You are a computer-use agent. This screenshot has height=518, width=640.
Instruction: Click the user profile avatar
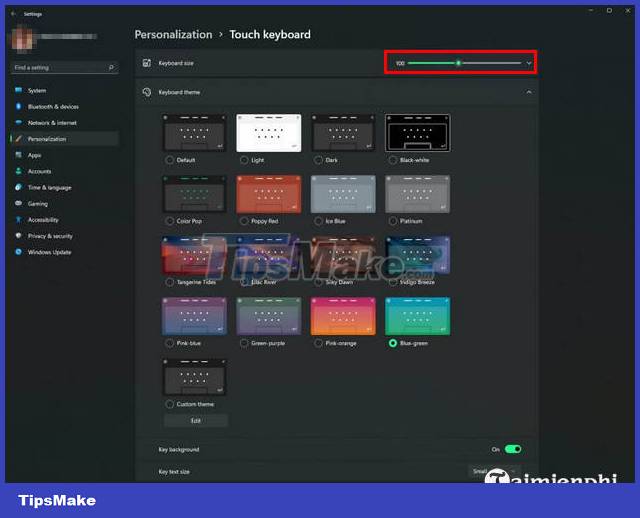point(22,39)
